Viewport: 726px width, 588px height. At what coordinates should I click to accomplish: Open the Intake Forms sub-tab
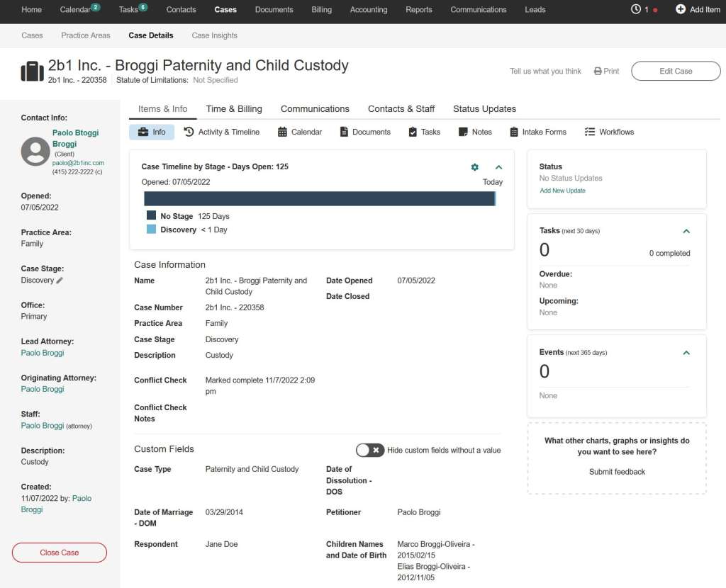click(538, 132)
